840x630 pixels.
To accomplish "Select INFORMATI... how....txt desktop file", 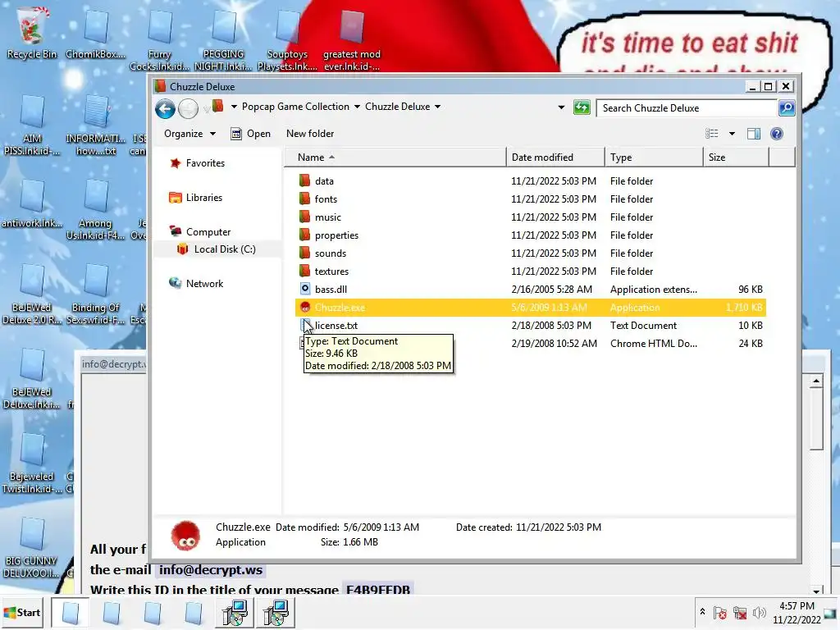I will point(95,125).
